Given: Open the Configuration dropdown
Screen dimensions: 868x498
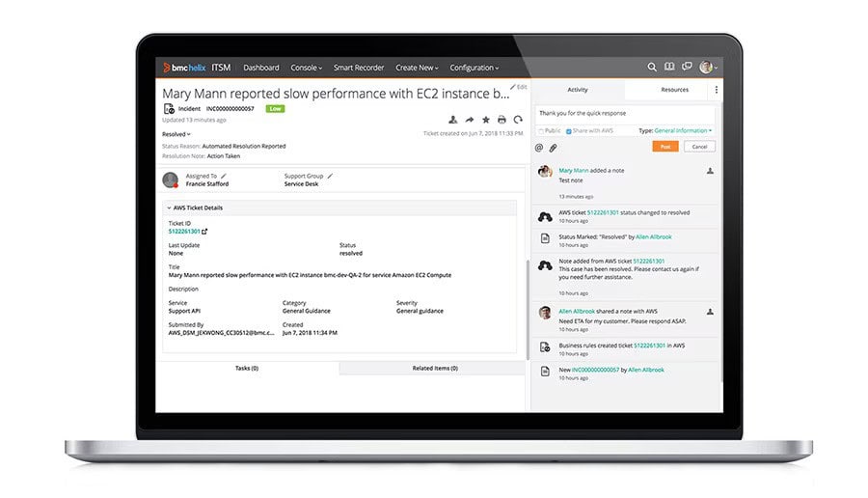Looking at the screenshot, I should (x=474, y=68).
